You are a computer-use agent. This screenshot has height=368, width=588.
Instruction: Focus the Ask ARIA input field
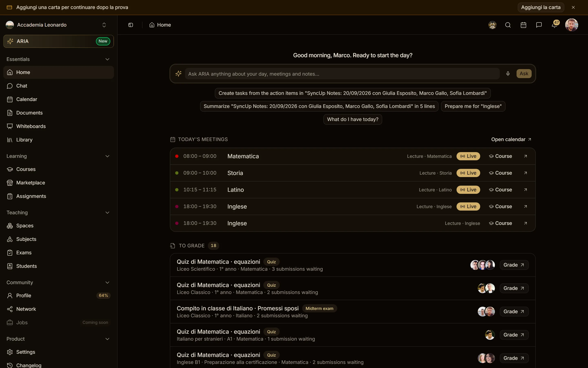click(342, 74)
